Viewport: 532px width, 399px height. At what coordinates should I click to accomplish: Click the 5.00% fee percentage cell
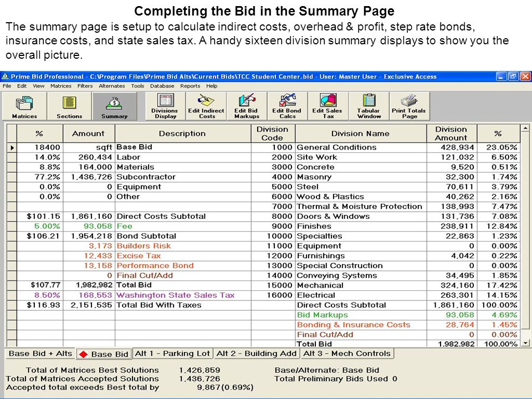(x=40, y=226)
